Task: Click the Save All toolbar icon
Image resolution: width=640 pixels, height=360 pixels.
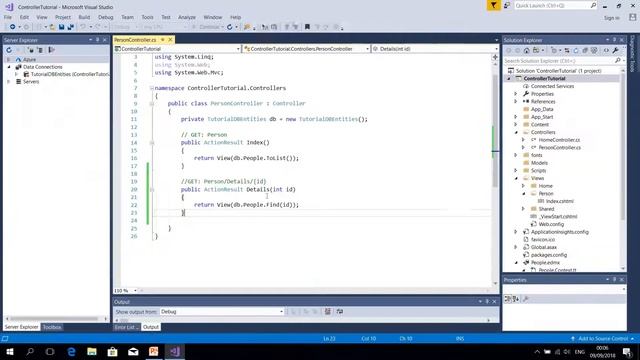Action: (x=71, y=27)
